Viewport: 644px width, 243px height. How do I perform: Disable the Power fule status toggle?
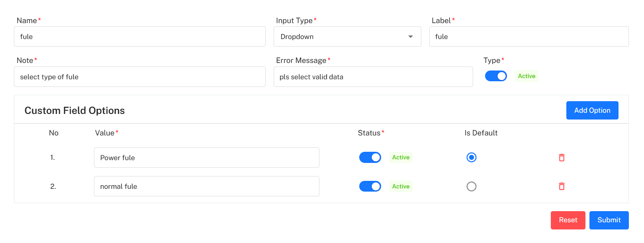tap(370, 157)
